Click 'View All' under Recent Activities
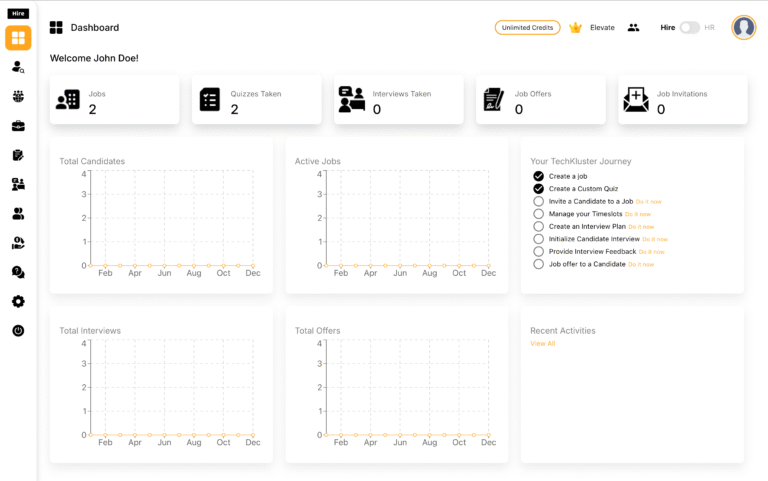Viewport: 768px width, 481px height. [x=542, y=343]
